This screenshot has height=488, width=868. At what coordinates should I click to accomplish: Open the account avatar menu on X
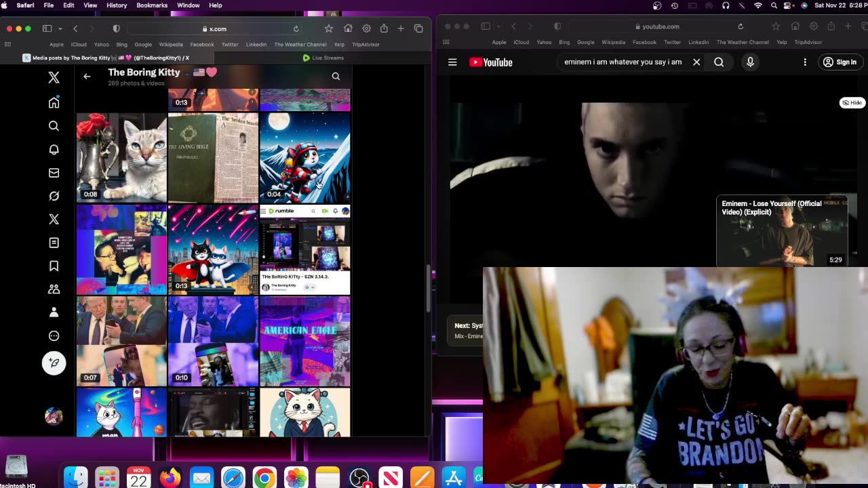tap(54, 416)
